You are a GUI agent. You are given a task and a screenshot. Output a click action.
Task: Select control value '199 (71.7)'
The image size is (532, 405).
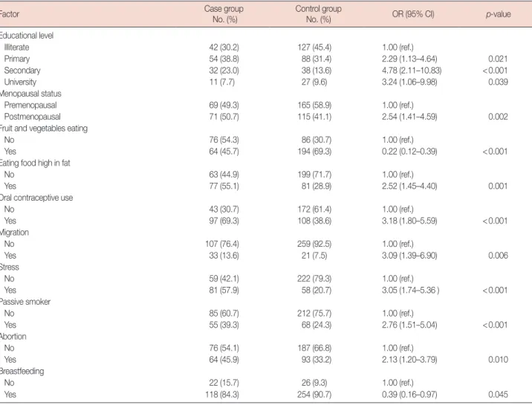[314, 175]
